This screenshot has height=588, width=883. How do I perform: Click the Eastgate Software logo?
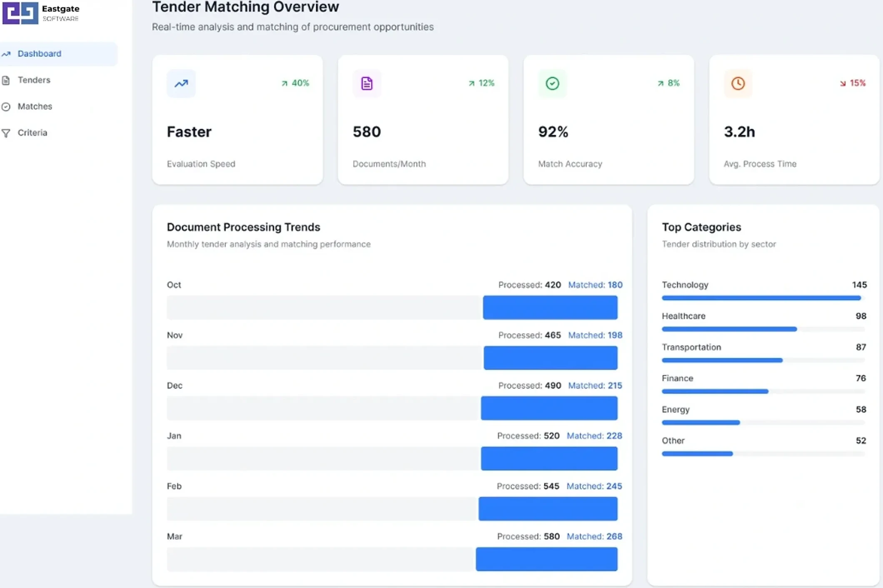pyautogui.click(x=40, y=12)
